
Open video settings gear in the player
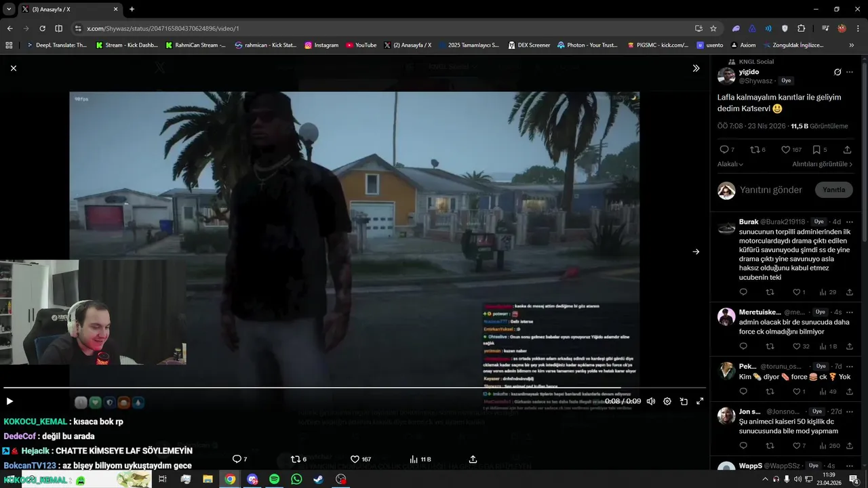pyautogui.click(x=667, y=401)
